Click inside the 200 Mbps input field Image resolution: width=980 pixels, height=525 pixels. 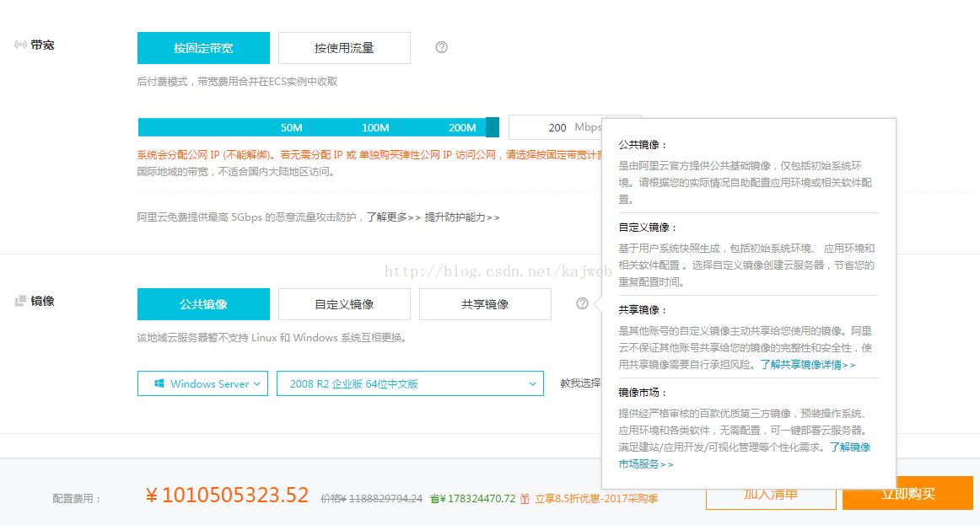[x=557, y=126]
